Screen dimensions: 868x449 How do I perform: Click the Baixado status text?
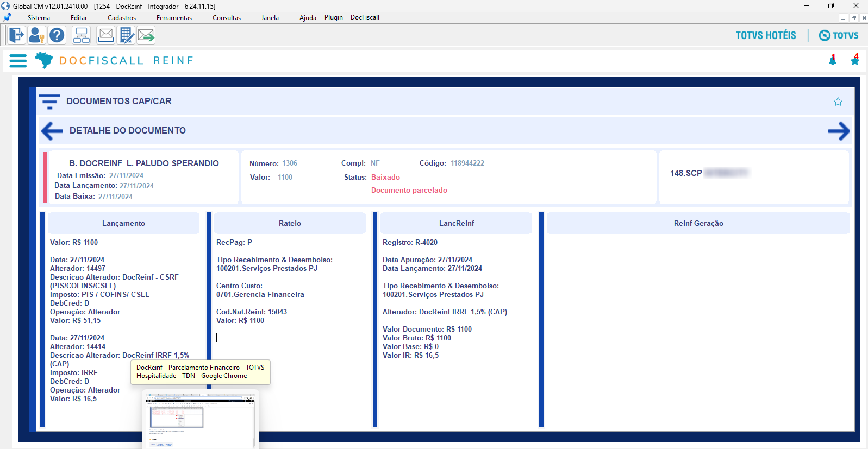[x=385, y=178]
